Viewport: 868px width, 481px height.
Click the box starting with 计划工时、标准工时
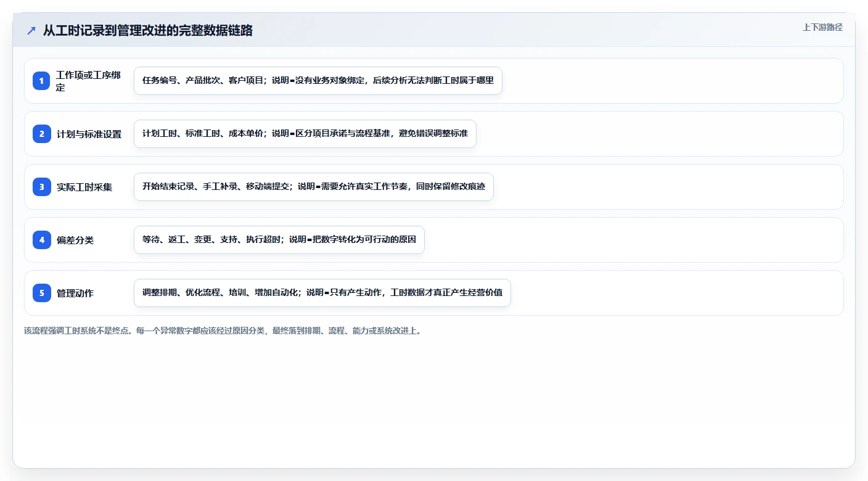pos(305,134)
